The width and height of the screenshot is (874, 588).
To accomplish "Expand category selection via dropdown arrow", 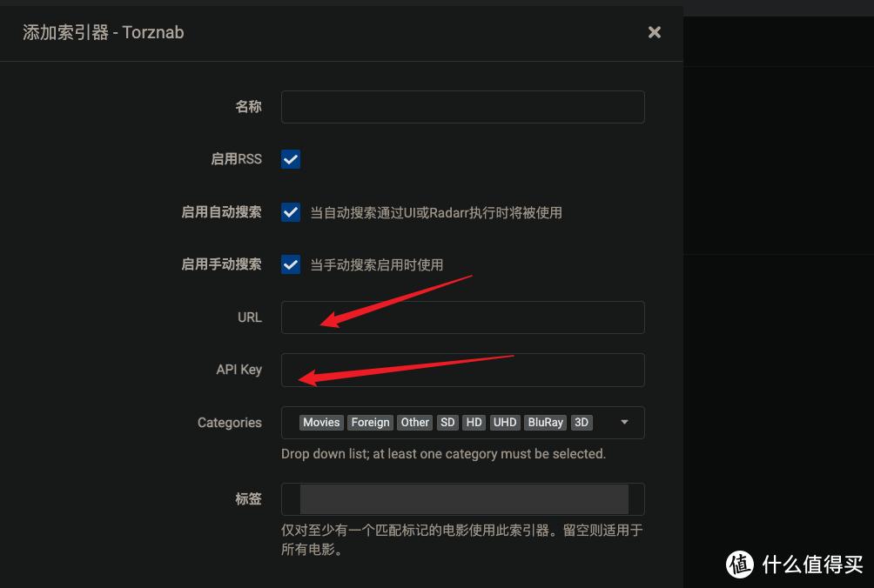I will coord(623,422).
